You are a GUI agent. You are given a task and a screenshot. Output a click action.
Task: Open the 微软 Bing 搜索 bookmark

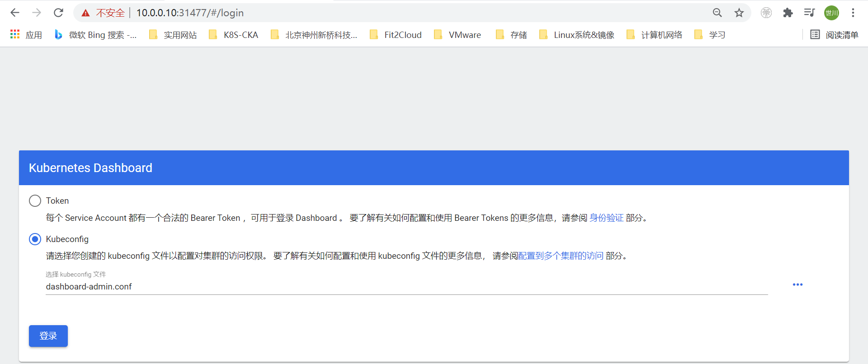(95, 35)
